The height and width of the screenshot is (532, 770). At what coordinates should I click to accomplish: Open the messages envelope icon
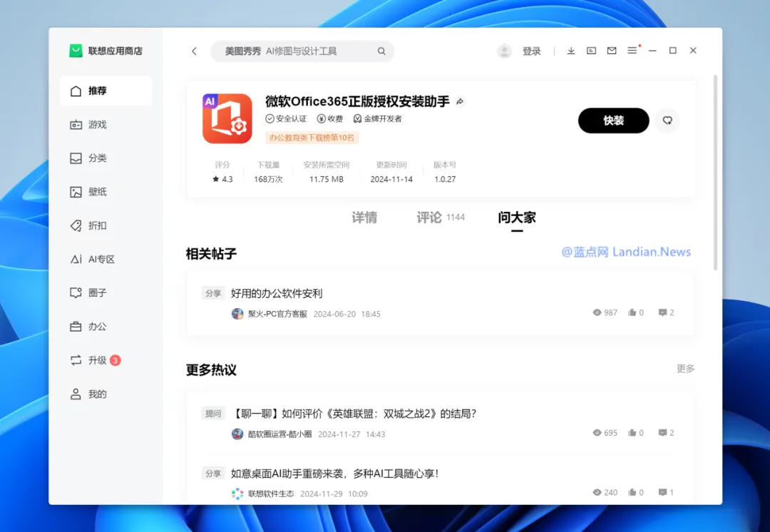pos(612,51)
